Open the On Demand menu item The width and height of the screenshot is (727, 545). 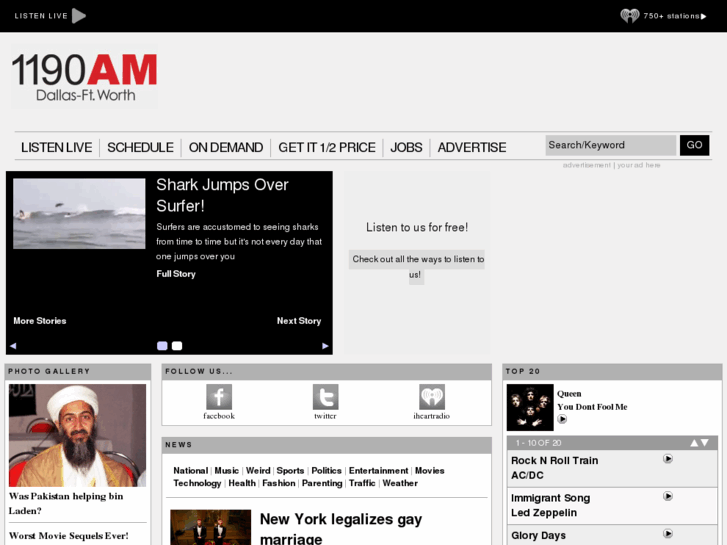(x=226, y=147)
